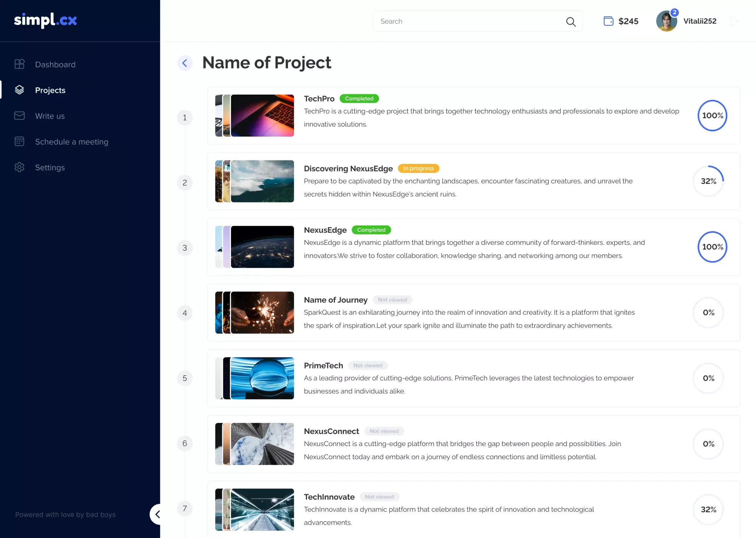Click the Settings gear icon

pyautogui.click(x=19, y=167)
